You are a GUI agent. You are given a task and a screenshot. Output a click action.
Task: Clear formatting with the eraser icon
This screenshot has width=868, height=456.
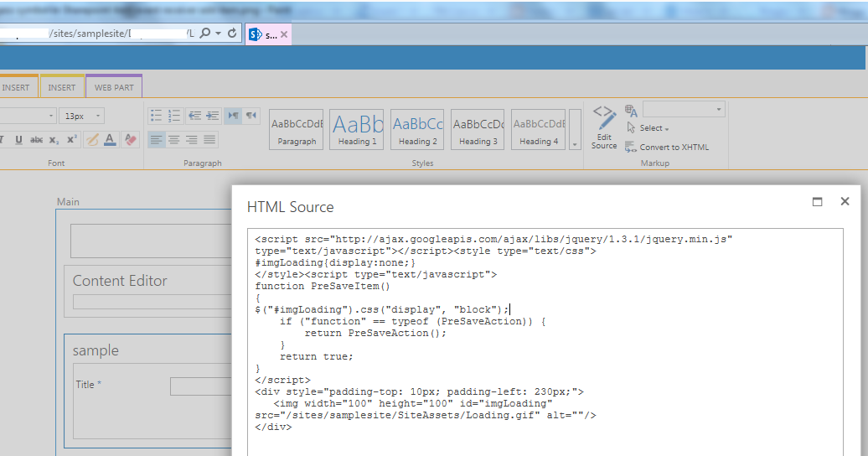point(131,140)
